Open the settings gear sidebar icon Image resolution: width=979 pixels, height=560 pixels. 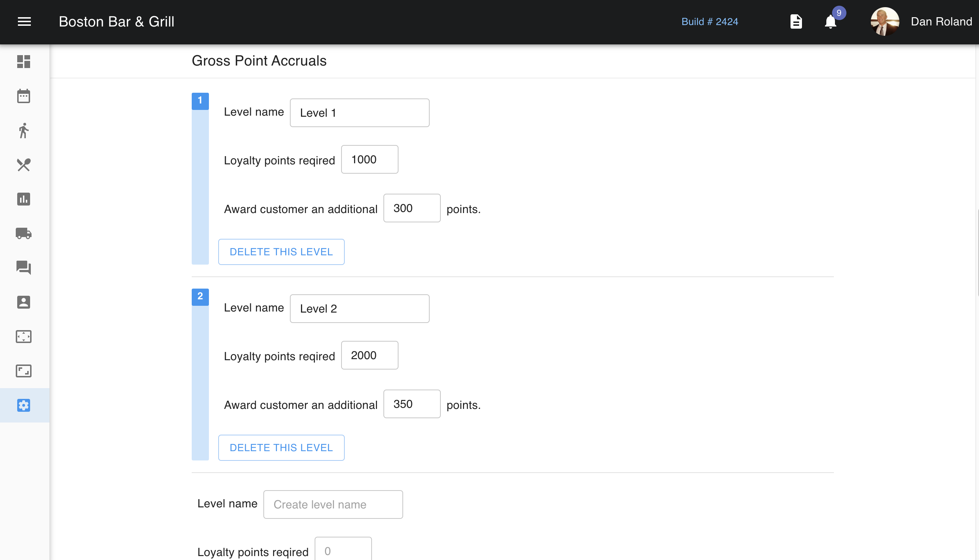[x=24, y=405]
